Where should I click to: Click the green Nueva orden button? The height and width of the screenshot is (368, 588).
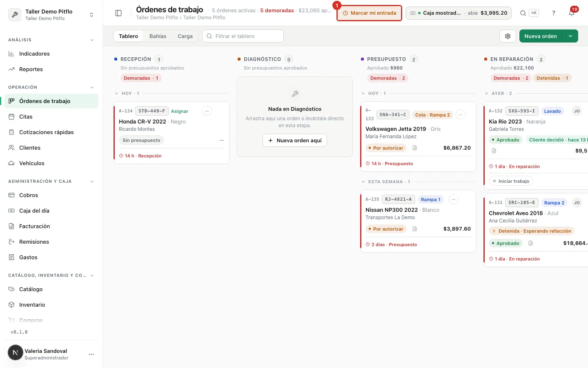tap(541, 36)
